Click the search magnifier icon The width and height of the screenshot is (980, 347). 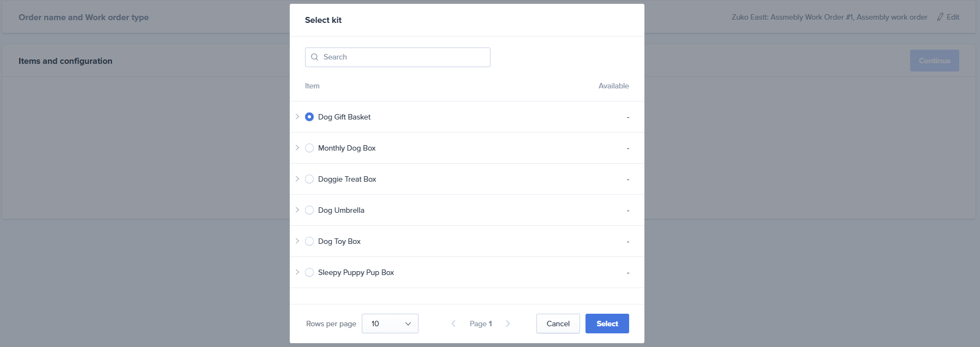tap(315, 57)
